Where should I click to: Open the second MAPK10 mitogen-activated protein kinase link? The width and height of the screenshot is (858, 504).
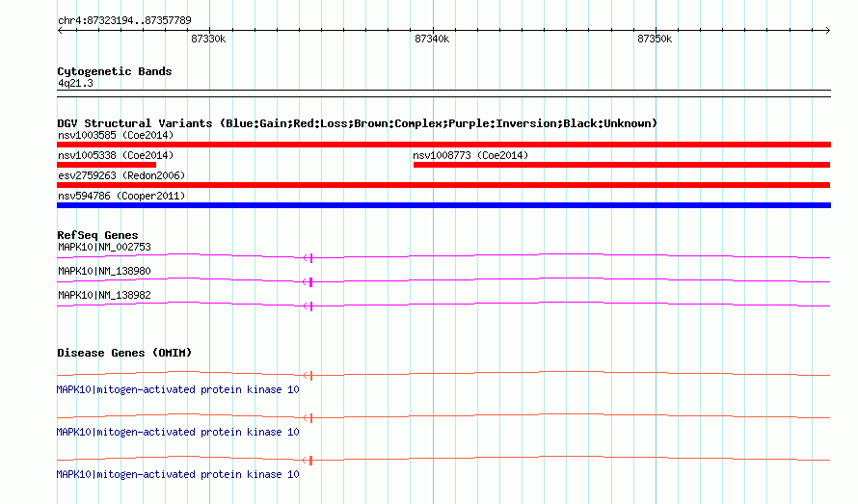[x=177, y=433]
